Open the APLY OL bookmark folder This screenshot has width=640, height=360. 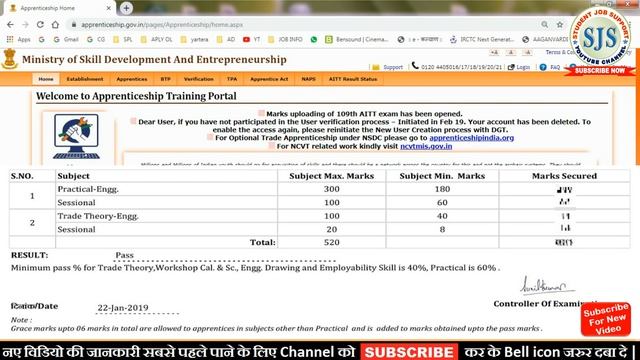(157, 40)
